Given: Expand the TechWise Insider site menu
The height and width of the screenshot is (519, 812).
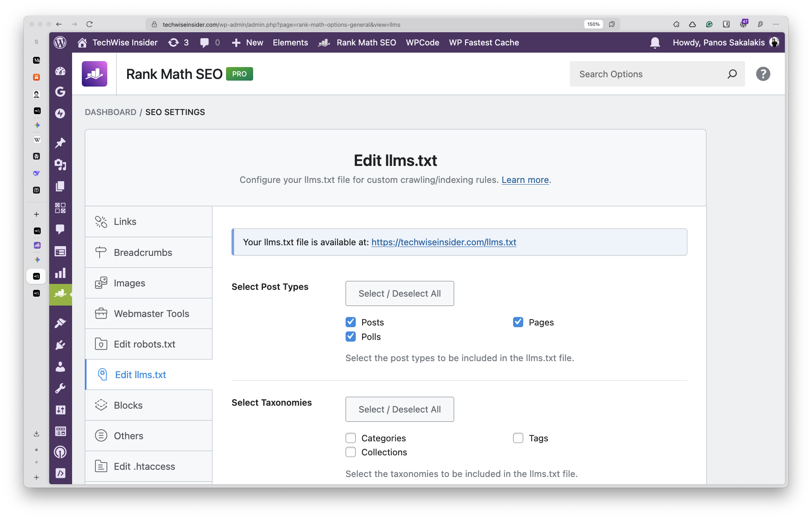Looking at the screenshot, I should [117, 42].
